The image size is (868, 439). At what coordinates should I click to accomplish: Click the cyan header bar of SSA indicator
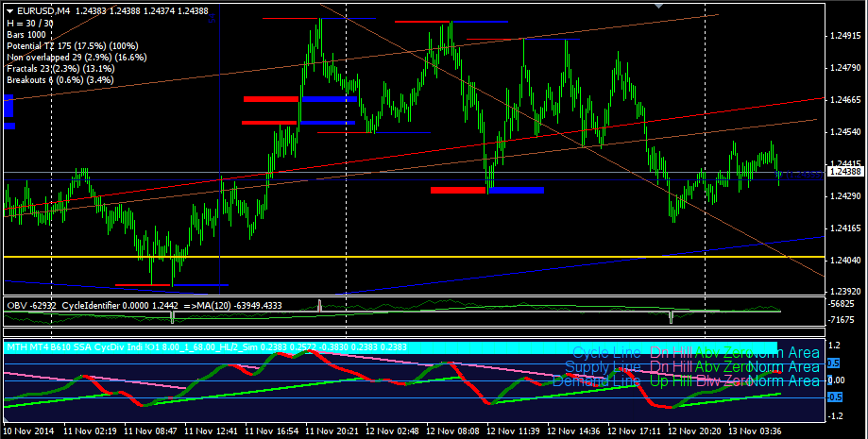(391, 347)
